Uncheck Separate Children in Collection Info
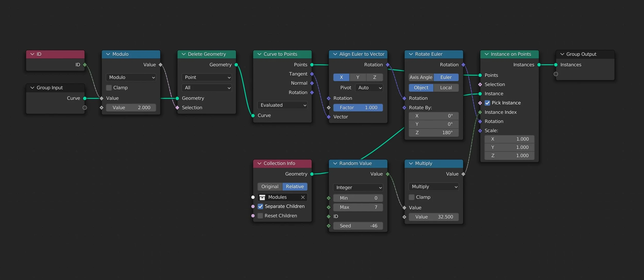The width and height of the screenshot is (644, 280). (x=260, y=207)
